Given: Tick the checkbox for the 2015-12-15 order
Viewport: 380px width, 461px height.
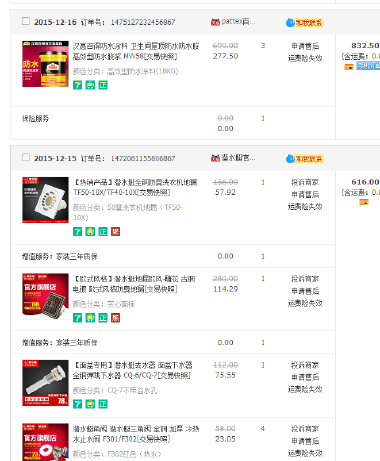Looking at the screenshot, I should (x=26, y=157).
